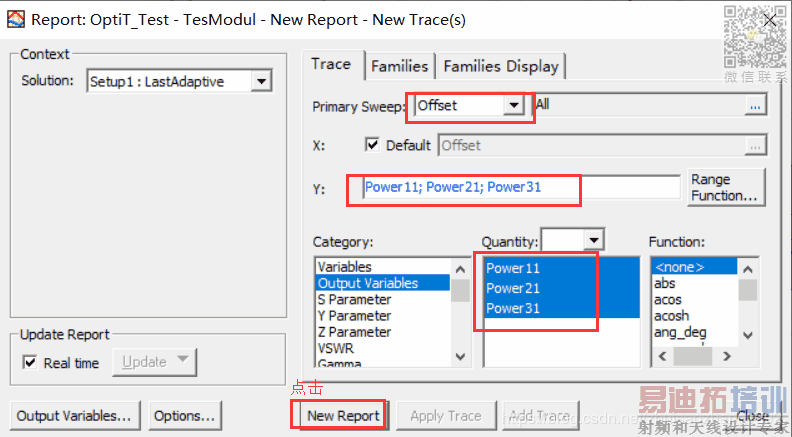Click the New Report button

click(343, 415)
